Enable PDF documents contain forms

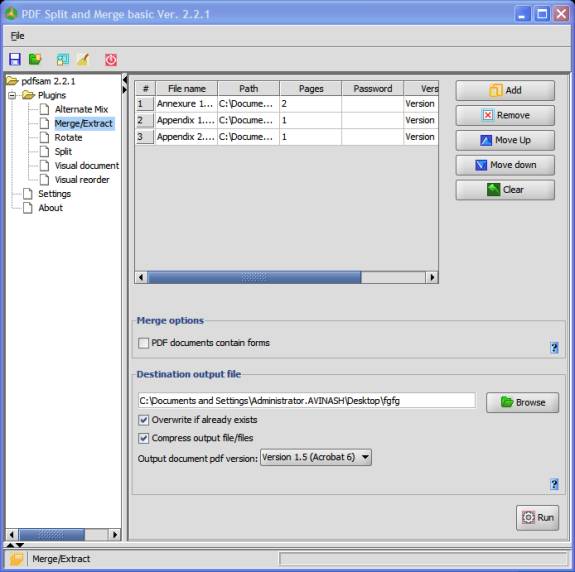click(143, 343)
